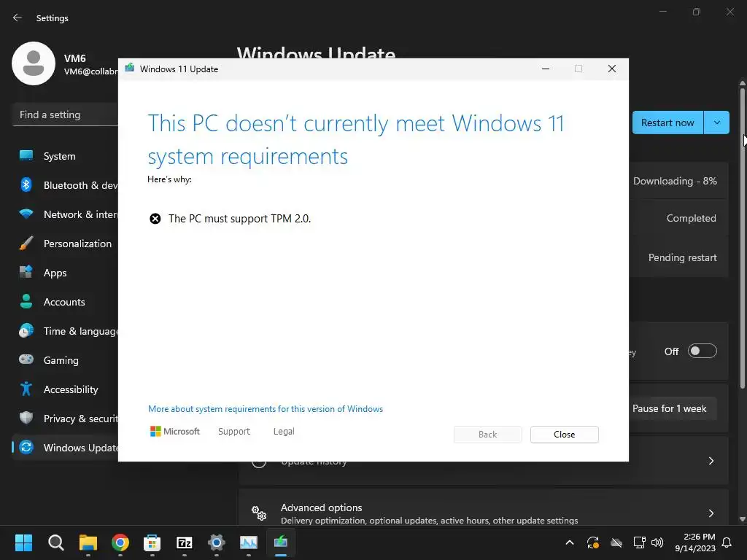The height and width of the screenshot is (560, 747).
Task: Select Accounts in Settings navigation
Action: coord(64,302)
